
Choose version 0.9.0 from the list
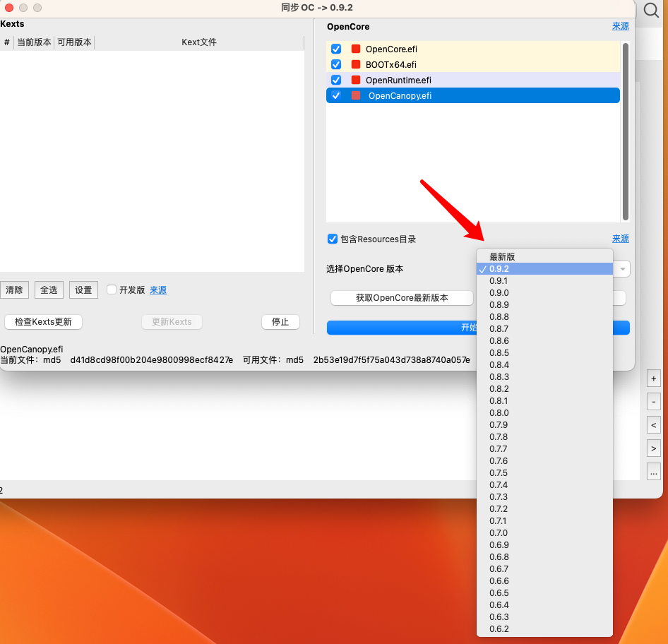click(544, 292)
